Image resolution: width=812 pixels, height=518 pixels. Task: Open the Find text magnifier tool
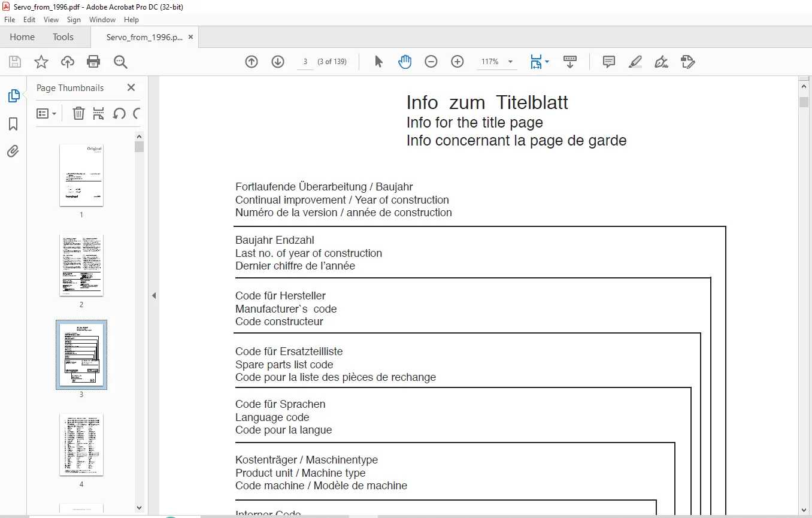click(x=120, y=62)
